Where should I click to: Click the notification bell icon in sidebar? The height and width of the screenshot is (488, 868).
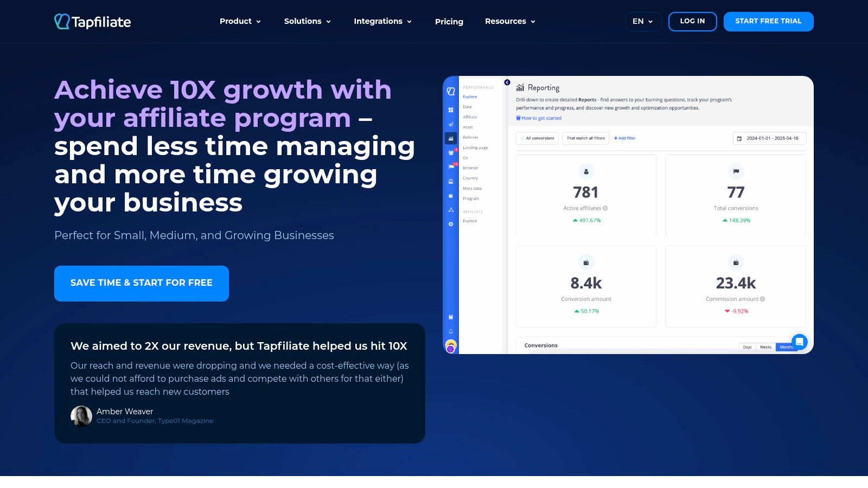(451, 331)
